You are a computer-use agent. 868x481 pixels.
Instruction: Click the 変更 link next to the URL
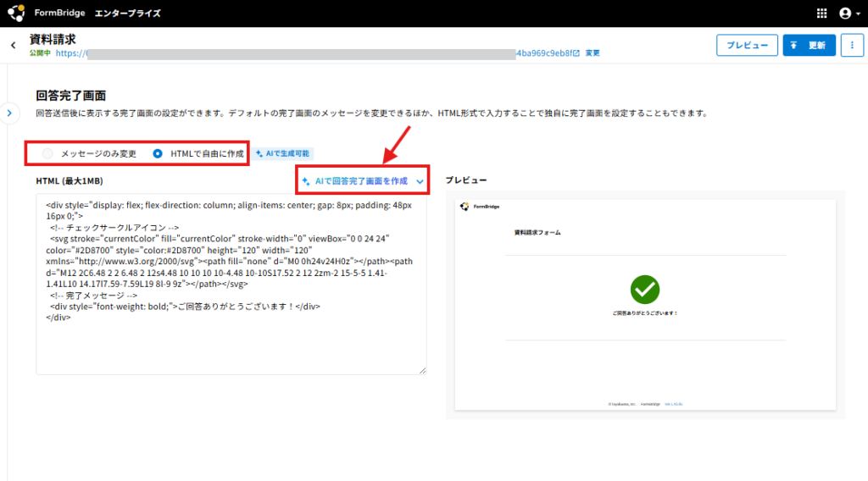coord(593,53)
